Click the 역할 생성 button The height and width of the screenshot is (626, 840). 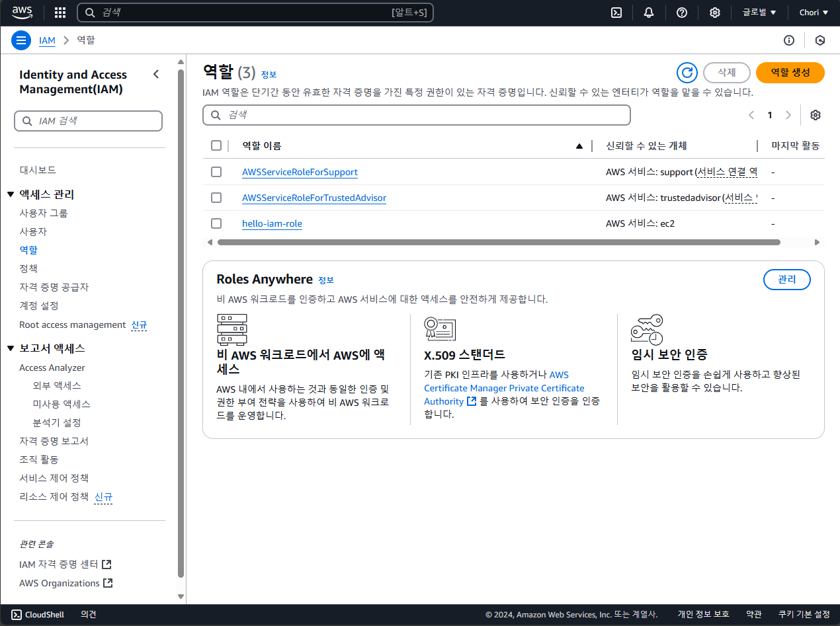point(790,73)
